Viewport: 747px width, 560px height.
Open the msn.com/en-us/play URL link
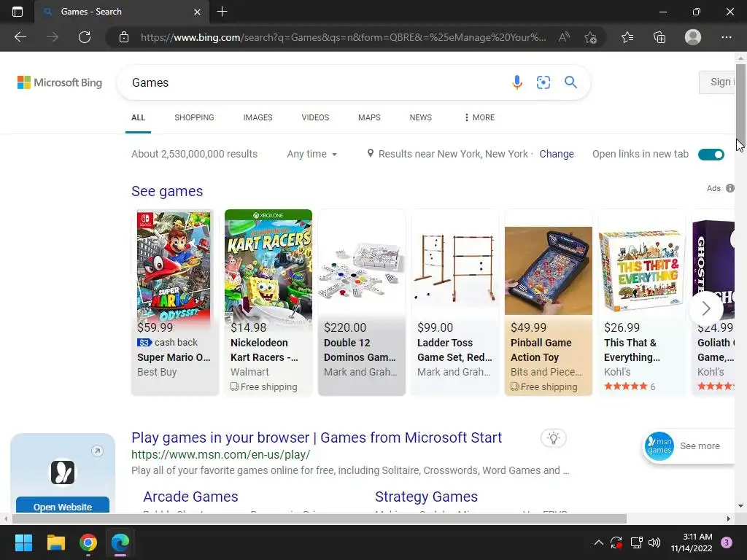(x=221, y=455)
